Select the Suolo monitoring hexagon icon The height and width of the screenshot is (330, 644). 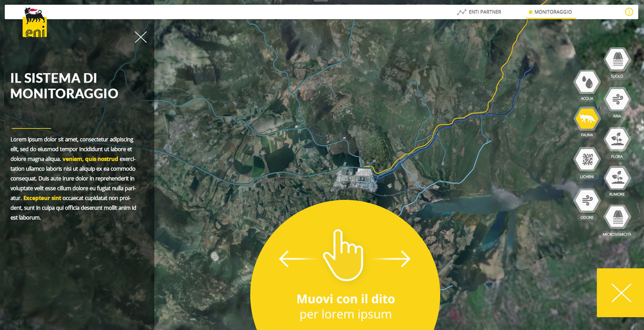click(x=617, y=60)
